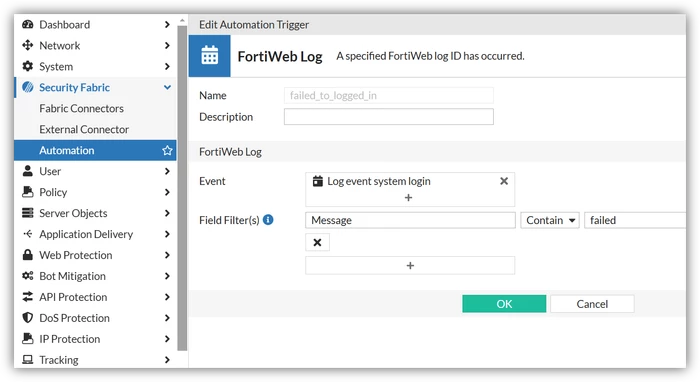The image size is (700, 382).
Task: Click the Name field failed_to_logged_in
Action: tap(389, 96)
